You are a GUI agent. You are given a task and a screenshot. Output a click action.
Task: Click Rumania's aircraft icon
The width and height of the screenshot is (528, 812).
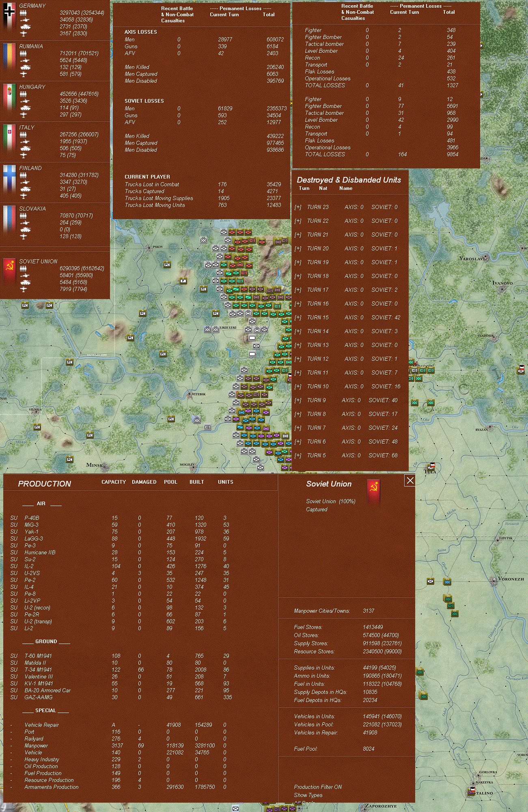point(24,74)
